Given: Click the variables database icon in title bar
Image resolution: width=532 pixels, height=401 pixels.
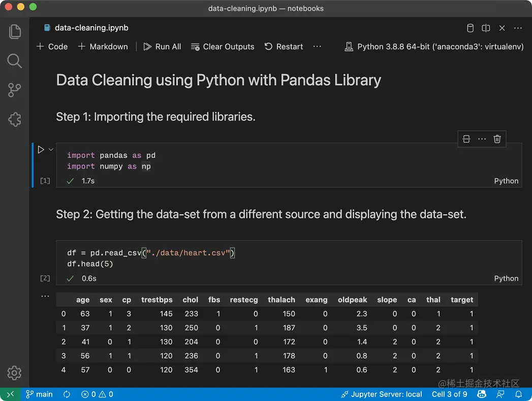Looking at the screenshot, I should (470, 28).
